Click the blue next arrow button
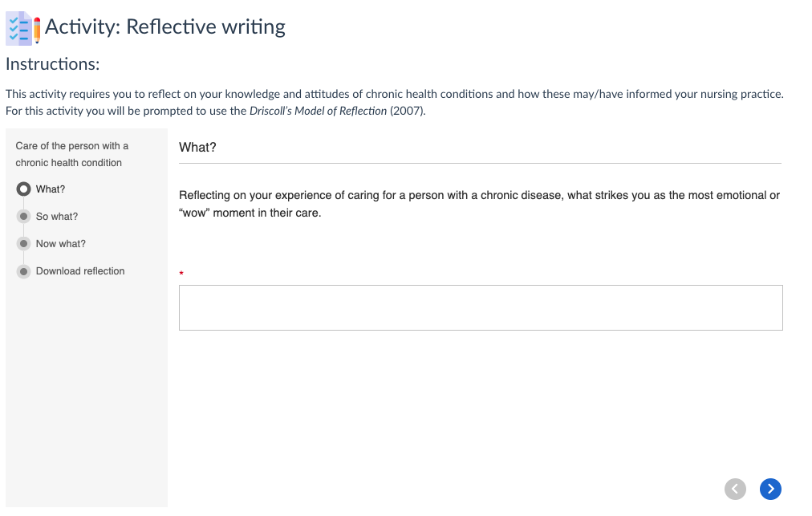The height and width of the screenshot is (516, 812). 770,489
